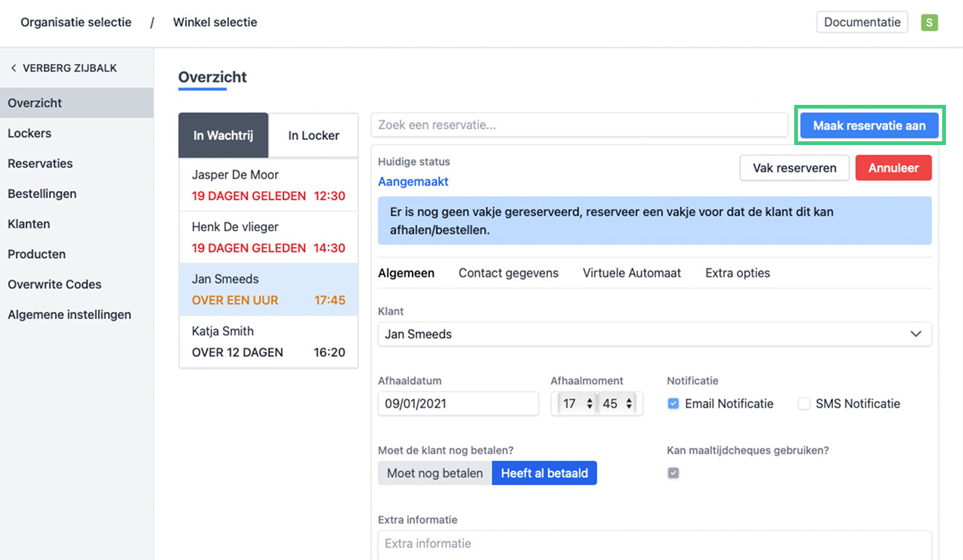Adjust the hour stepper showing 17
Image resolution: width=963 pixels, height=560 pixels.
pos(590,404)
